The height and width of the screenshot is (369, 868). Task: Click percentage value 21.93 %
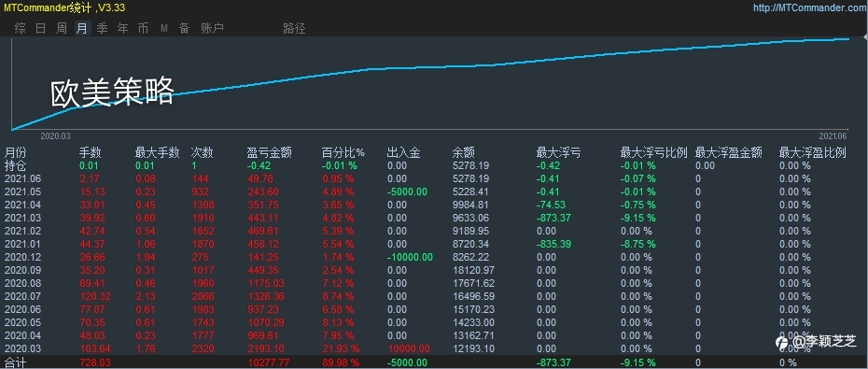pyautogui.click(x=340, y=348)
